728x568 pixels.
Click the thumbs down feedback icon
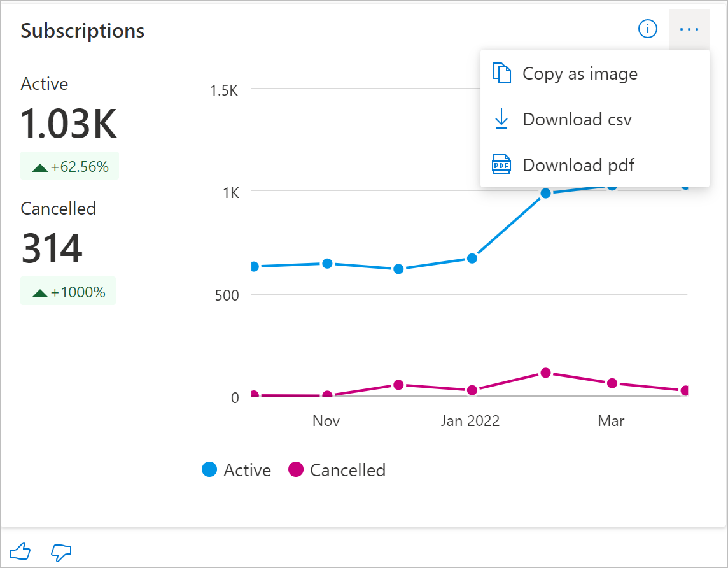point(61,552)
